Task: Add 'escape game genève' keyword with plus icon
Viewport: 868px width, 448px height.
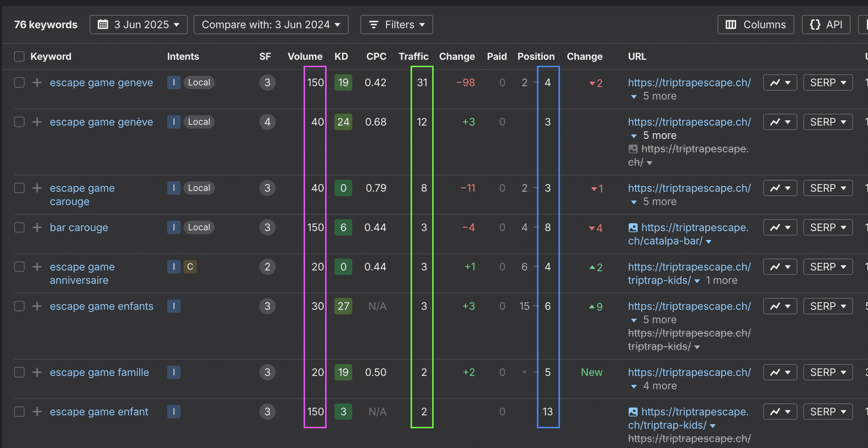Action: click(37, 122)
